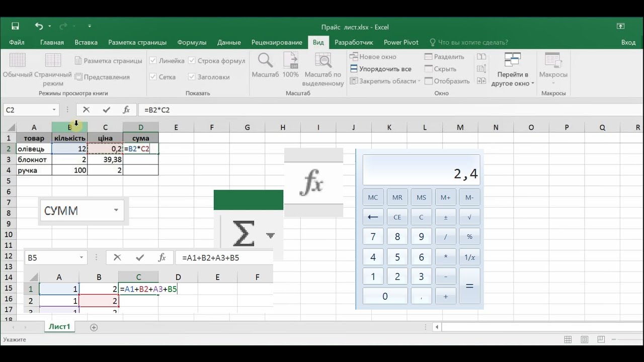The width and height of the screenshot is (644, 362).
Task: Click Масштаб по выделенному
Action: point(324,69)
